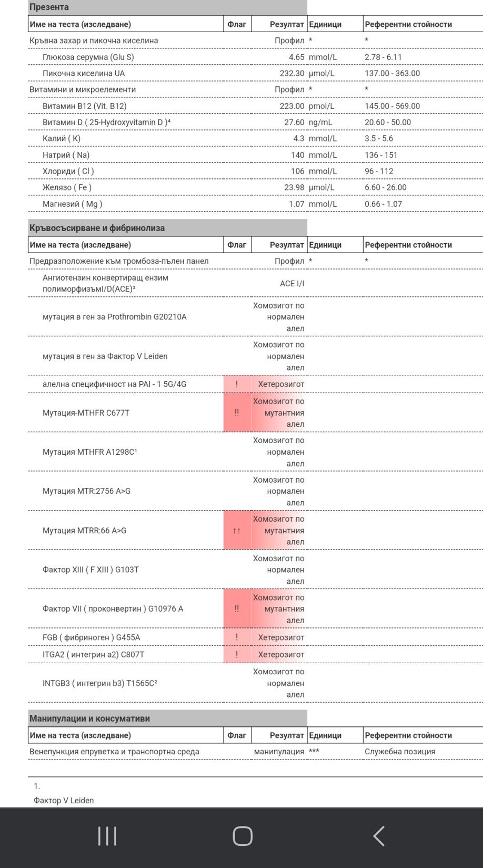
Task: Click the double exclamation flag for MTHFR C677T
Action: coord(237,413)
